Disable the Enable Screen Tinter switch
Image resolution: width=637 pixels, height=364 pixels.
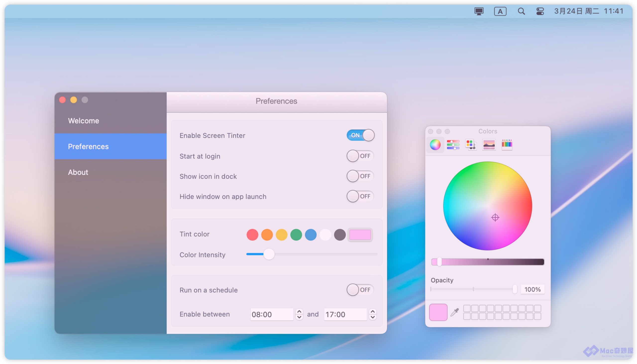[x=360, y=135]
